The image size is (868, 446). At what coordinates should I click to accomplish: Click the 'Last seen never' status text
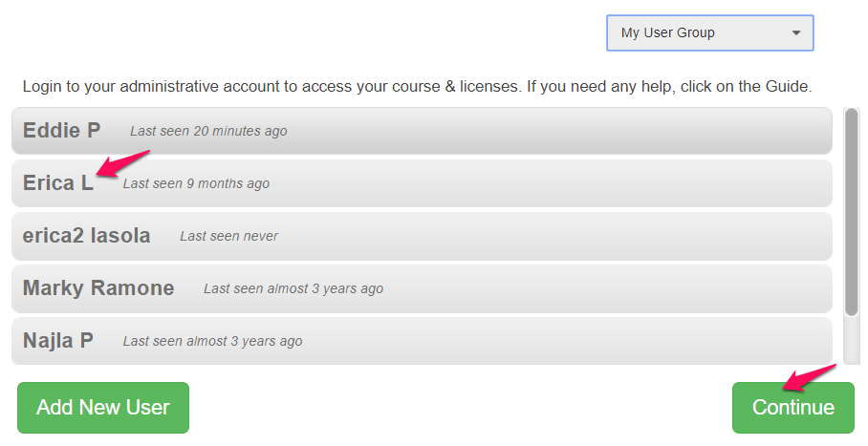pyautogui.click(x=228, y=237)
